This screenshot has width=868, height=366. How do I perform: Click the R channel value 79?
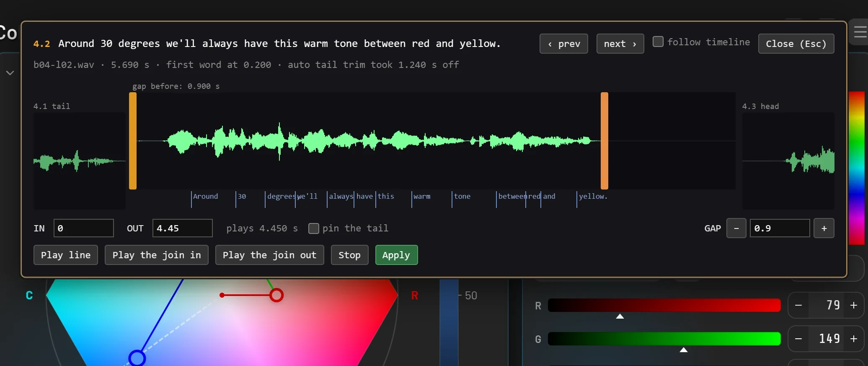(x=833, y=305)
